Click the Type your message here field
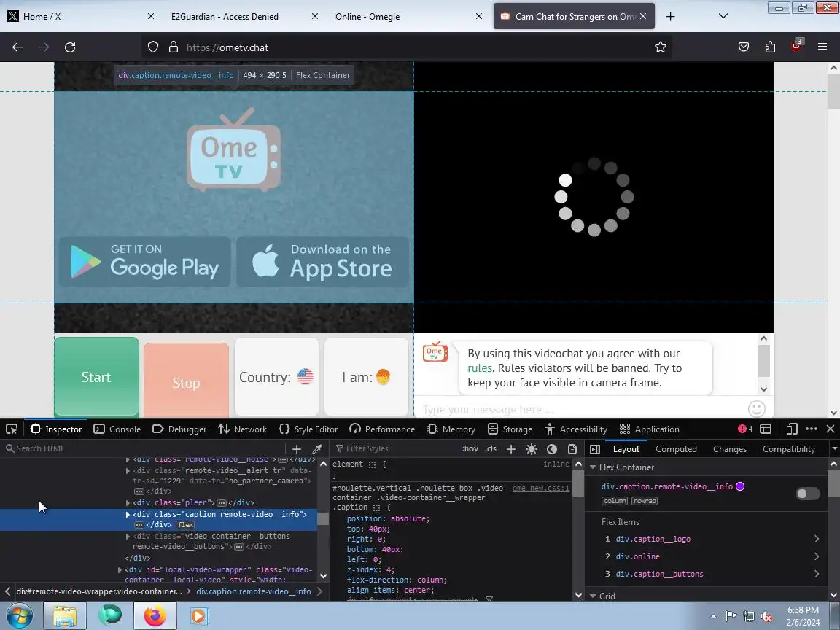Viewport: 840px width, 630px height. 580,410
